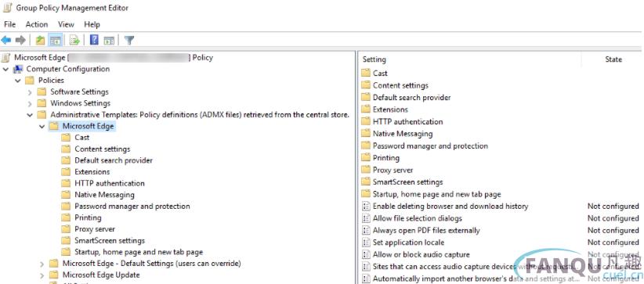The image size is (644, 284).
Task: Go up one level using folder icon
Action: coord(40,40)
